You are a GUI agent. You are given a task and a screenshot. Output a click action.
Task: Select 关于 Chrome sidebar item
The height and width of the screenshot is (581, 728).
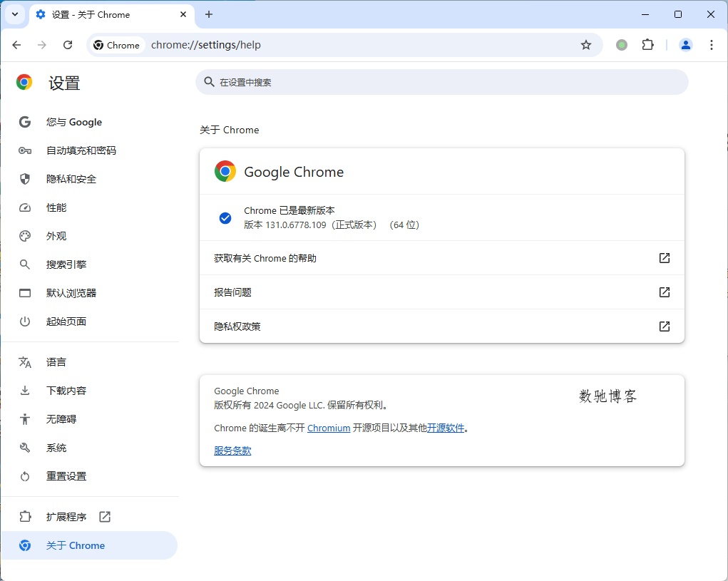coord(89,545)
